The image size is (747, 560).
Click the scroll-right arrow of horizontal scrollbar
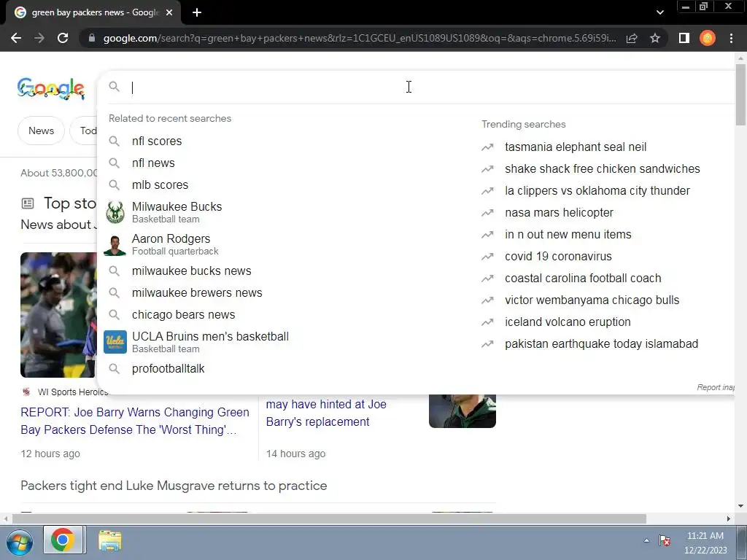pyautogui.click(x=729, y=518)
